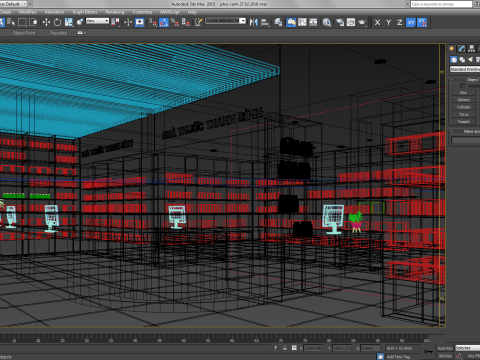Restrict transform to X axis
The width and height of the screenshot is (480, 360).
pyautogui.click(x=377, y=22)
